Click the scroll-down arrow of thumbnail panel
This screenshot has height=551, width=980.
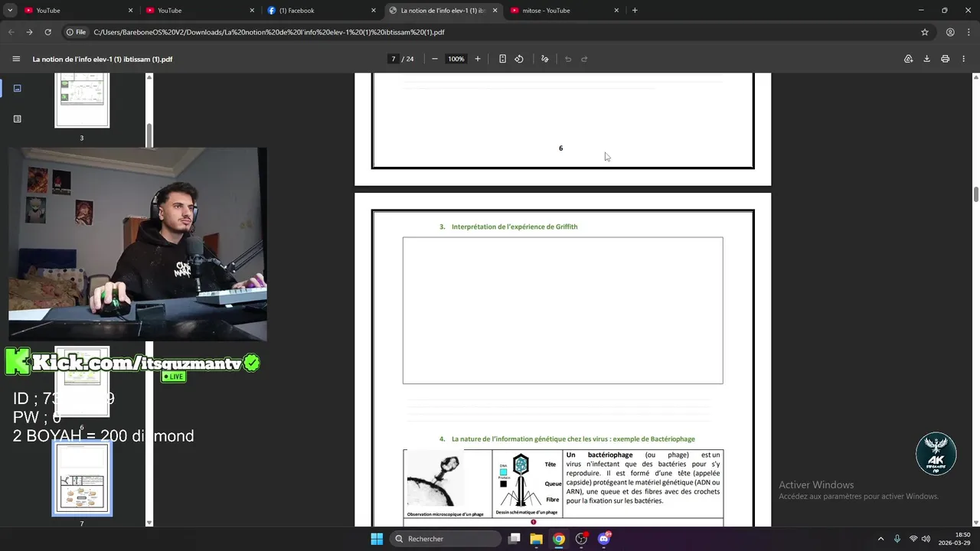point(149,523)
